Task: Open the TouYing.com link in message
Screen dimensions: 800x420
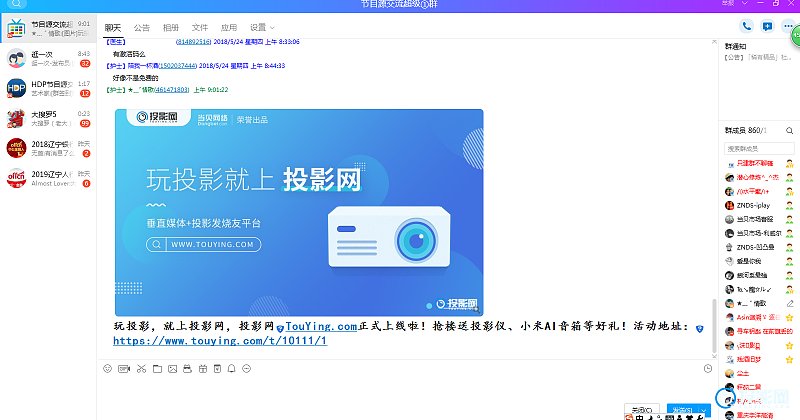Action: click(321, 326)
